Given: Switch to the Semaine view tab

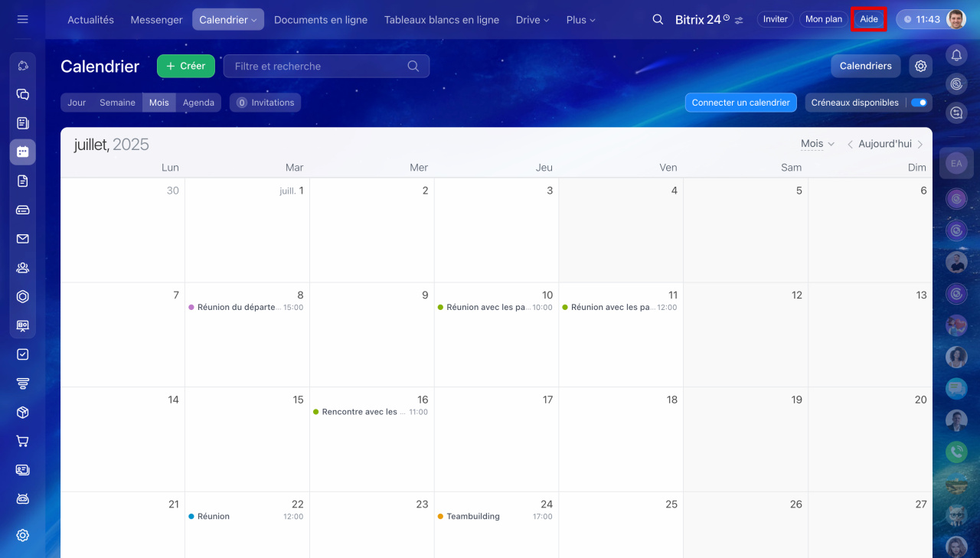Looking at the screenshot, I should pos(117,103).
